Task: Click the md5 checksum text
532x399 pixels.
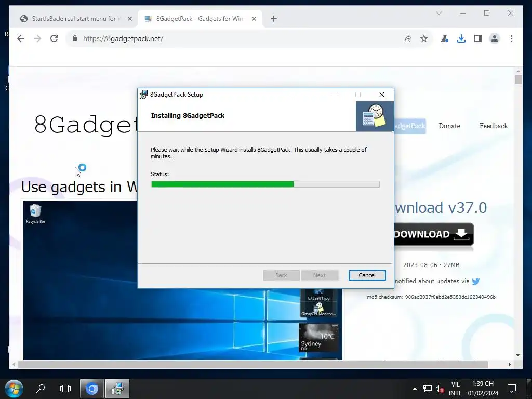Action: pyautogui.click(x=431, y=297)
